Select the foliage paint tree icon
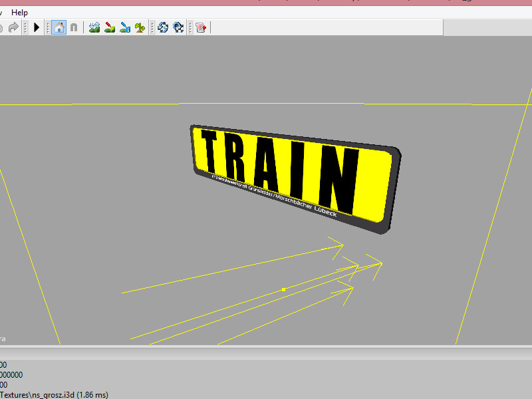Viewport: 532px width, 399px height. tap(140, 27)
